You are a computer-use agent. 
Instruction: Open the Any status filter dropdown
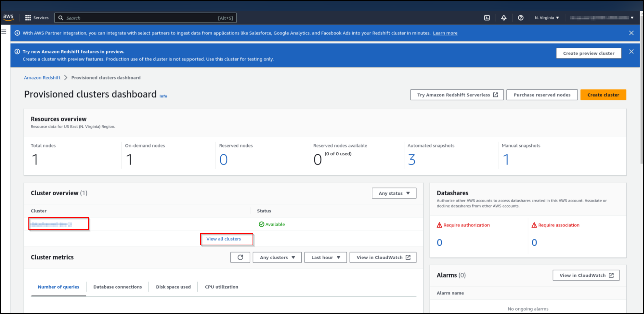point(394,193)
